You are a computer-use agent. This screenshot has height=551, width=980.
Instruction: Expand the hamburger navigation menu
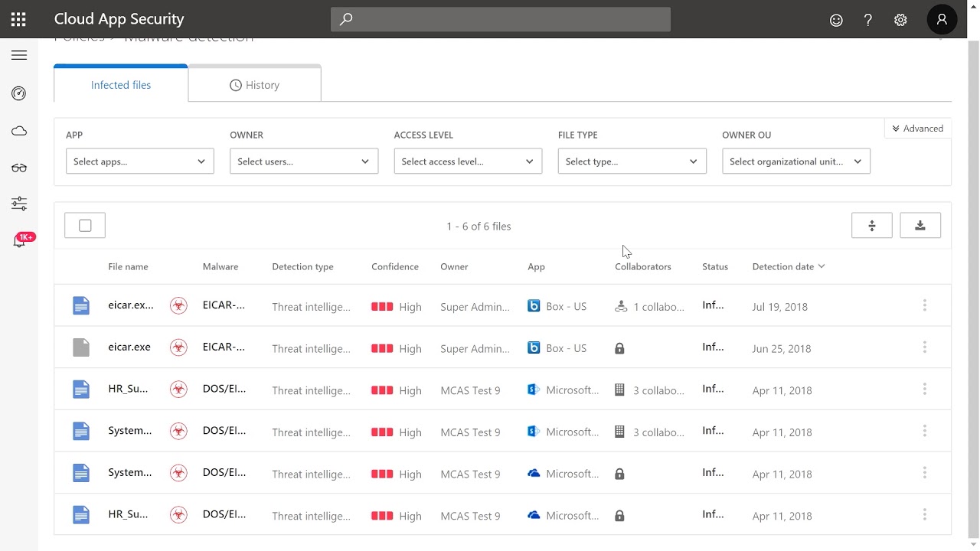click(19, 55)
